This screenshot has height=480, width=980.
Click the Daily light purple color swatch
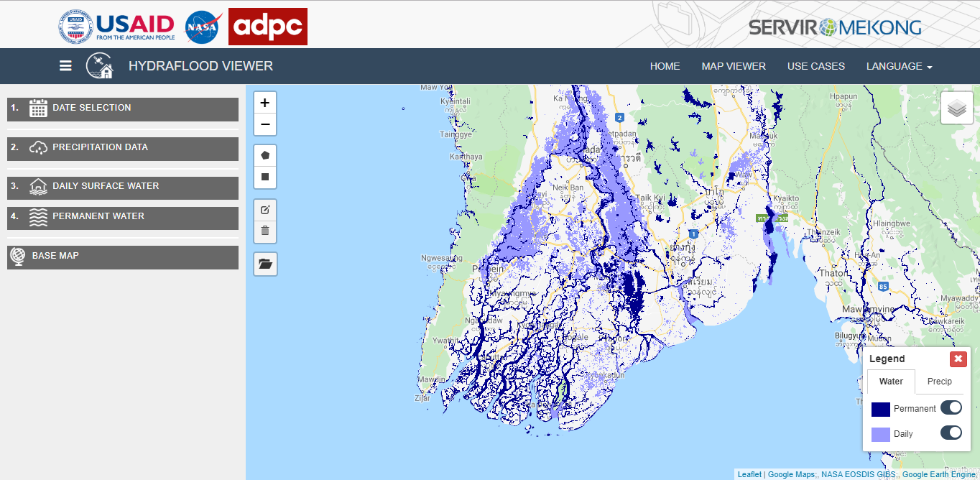[881, 434]
